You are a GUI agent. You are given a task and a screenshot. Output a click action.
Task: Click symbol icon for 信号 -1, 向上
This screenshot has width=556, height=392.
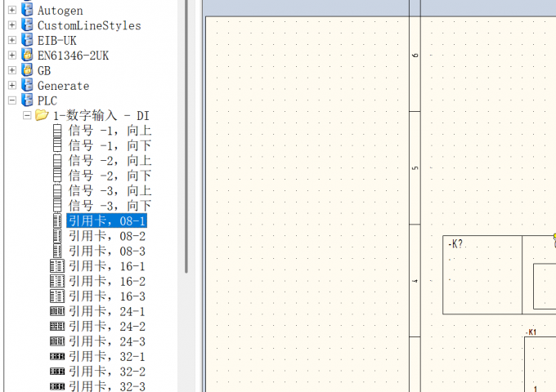point(57,131)
